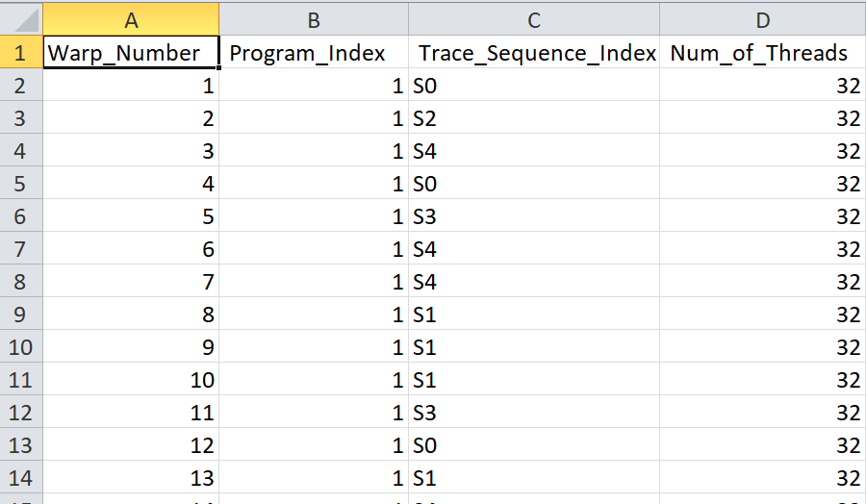Screen dimensions: 866x504
Task: Click the row 5 header
Action: 20,184
